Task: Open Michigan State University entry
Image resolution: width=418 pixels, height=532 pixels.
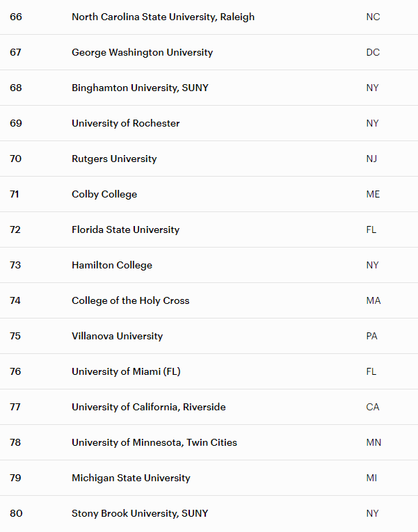Action: 131,478
